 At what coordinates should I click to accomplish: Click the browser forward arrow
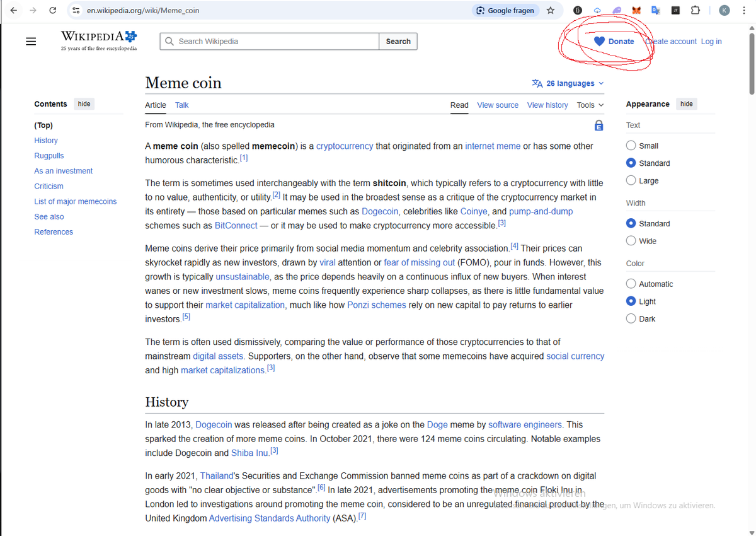(33, 10)
